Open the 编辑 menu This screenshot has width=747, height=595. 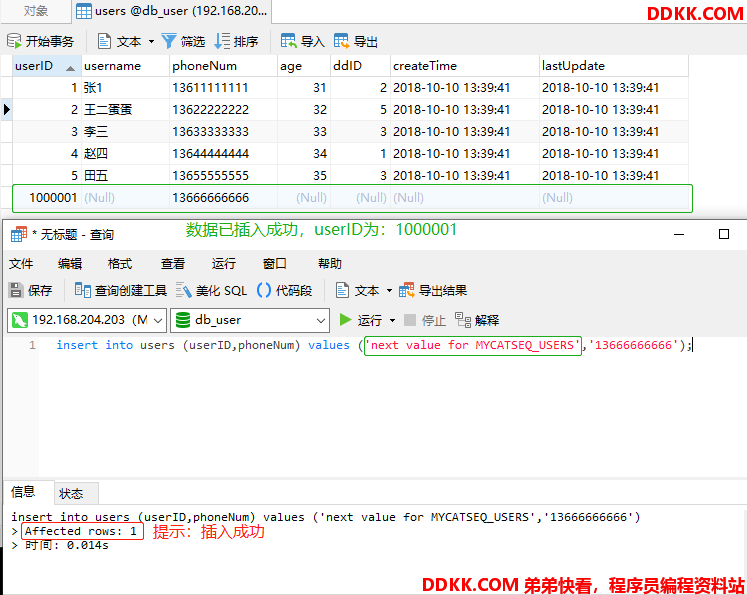[70, 263]
